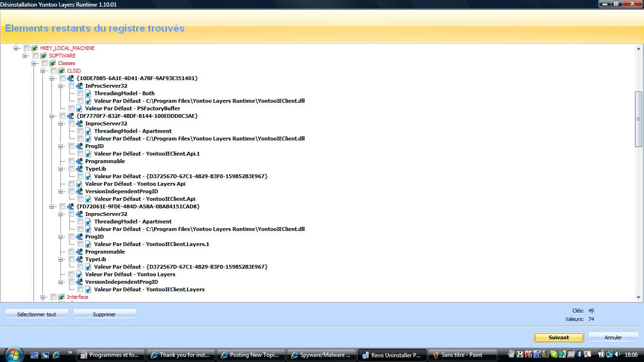This screenshot has height=362, width=644.
Task: Collapse the Interface tree node
Action: [x=42, y=297]
